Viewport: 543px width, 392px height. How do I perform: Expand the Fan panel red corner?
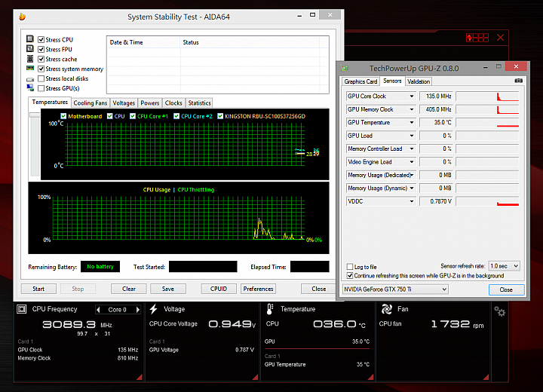[x=486, y=377]
